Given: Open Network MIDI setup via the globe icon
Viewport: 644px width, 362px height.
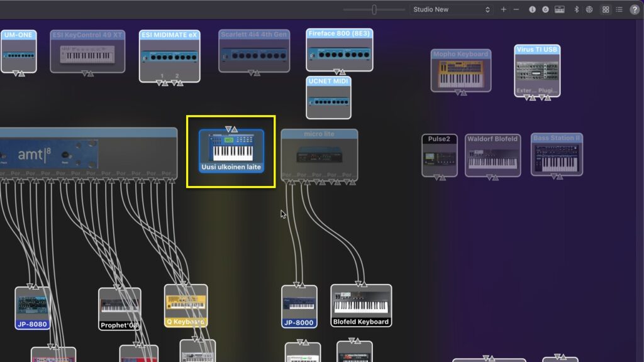Looking at the screenshot, I should pos(589,9).
